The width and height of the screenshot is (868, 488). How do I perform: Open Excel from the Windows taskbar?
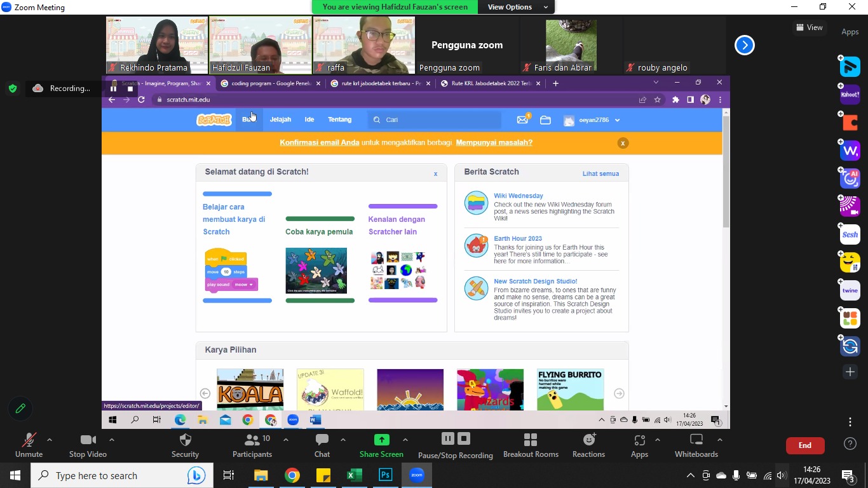click(354, 475)
